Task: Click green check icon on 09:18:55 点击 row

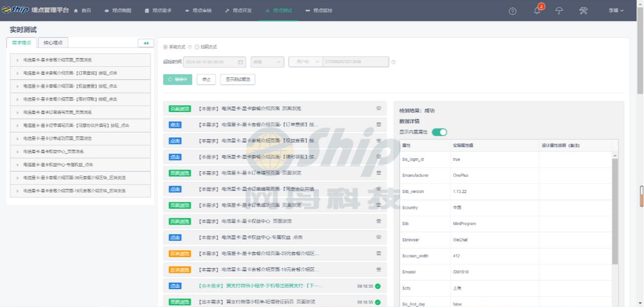Action: click(x=378, y=286)
